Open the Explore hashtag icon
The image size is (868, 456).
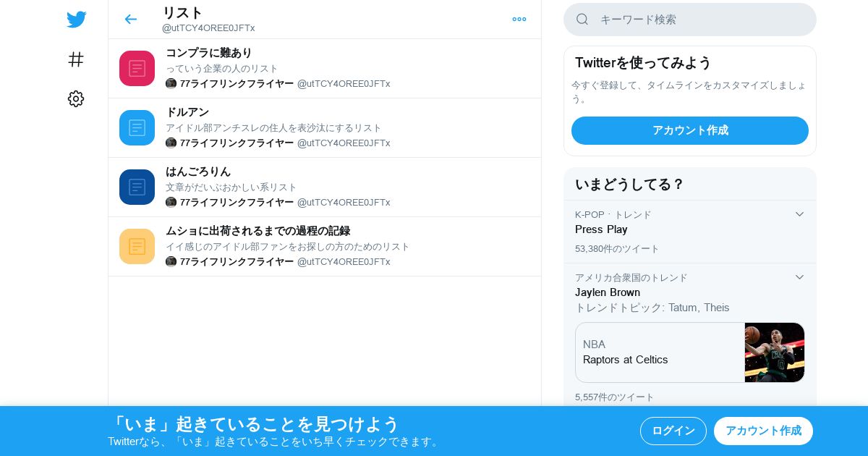tap(76, 59)
